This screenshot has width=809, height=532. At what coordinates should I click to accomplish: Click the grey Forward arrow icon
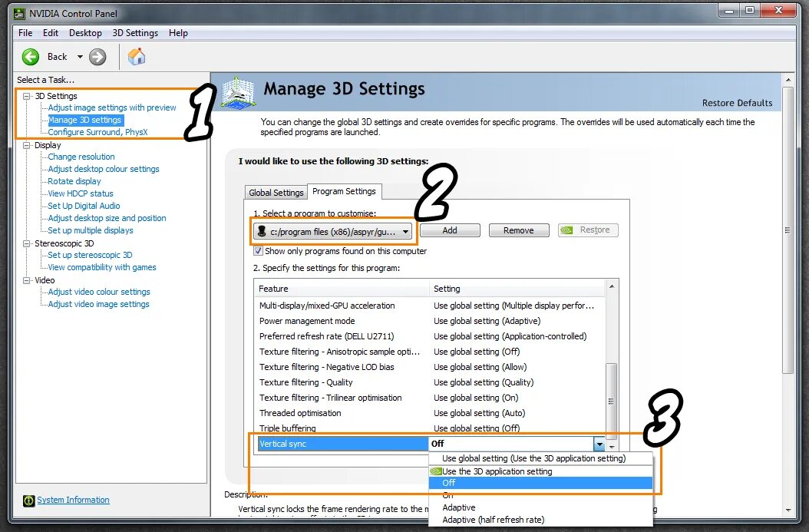point(97,57)
